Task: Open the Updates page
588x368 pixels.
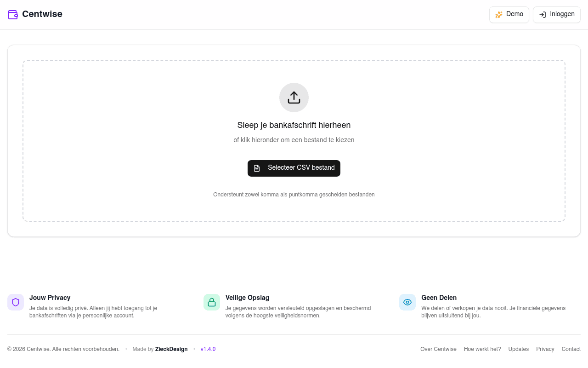Action: coord(518,349)
